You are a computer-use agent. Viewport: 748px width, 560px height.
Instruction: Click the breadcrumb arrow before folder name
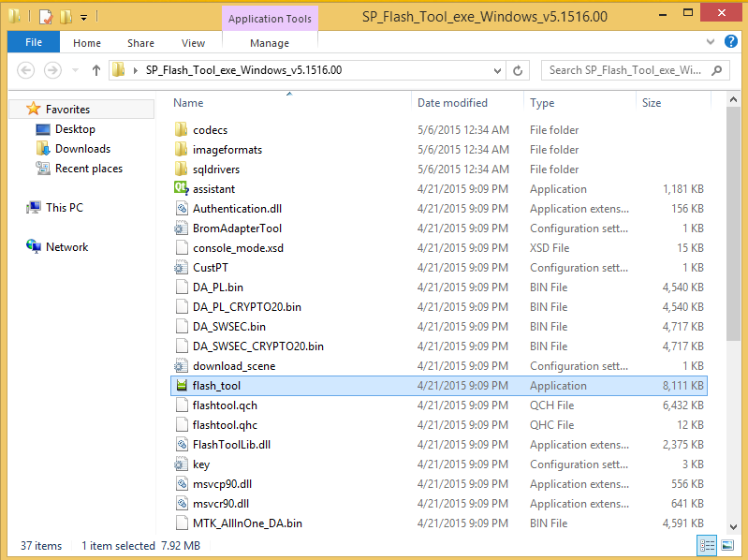pos(136,70)
